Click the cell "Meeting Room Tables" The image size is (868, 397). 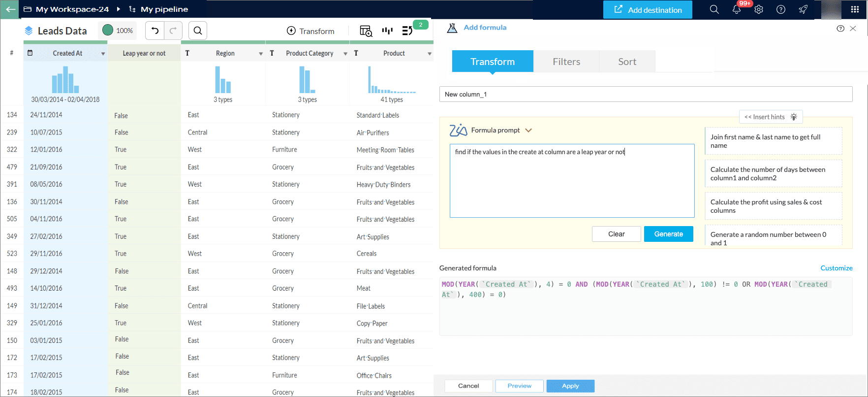pos(385,150)
